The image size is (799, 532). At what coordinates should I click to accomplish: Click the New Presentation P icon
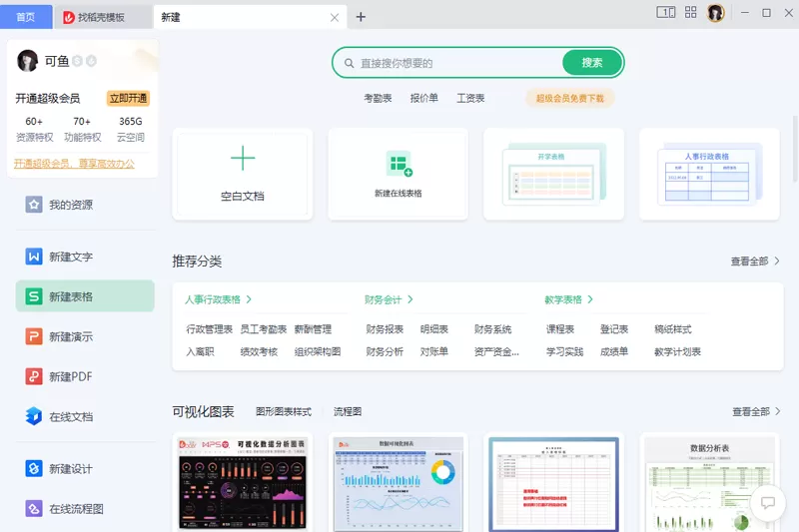click(x=34, y=336)
